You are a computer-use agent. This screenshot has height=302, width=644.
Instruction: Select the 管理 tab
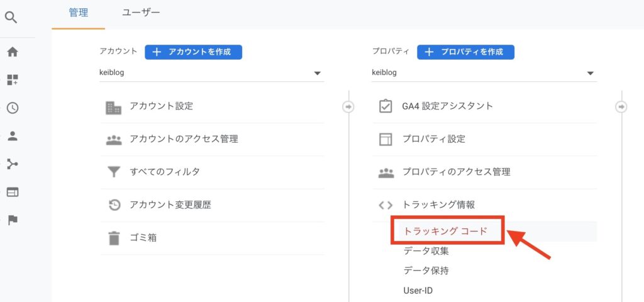[x=78, y=13]
